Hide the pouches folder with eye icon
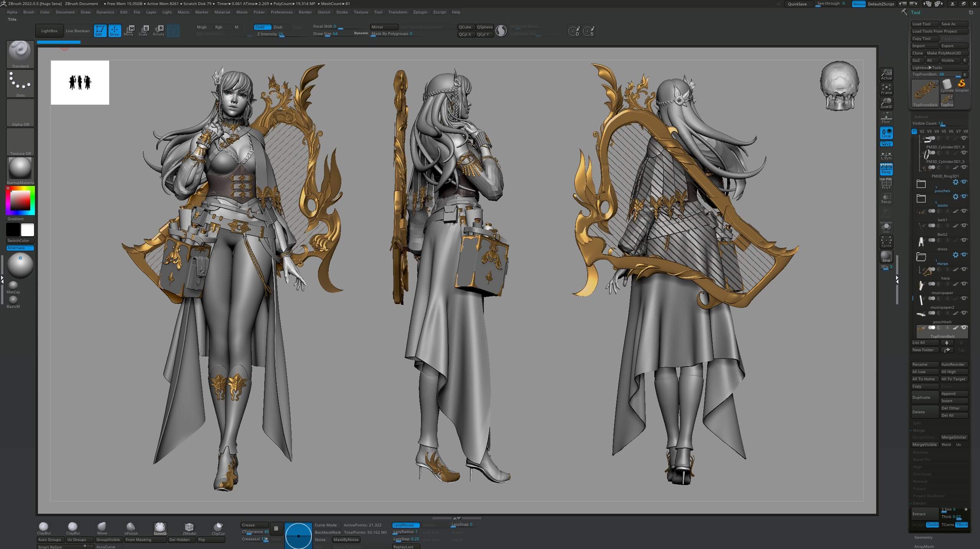Image resolution: width=980 pixels, height=549 pixels. (964, 182)
